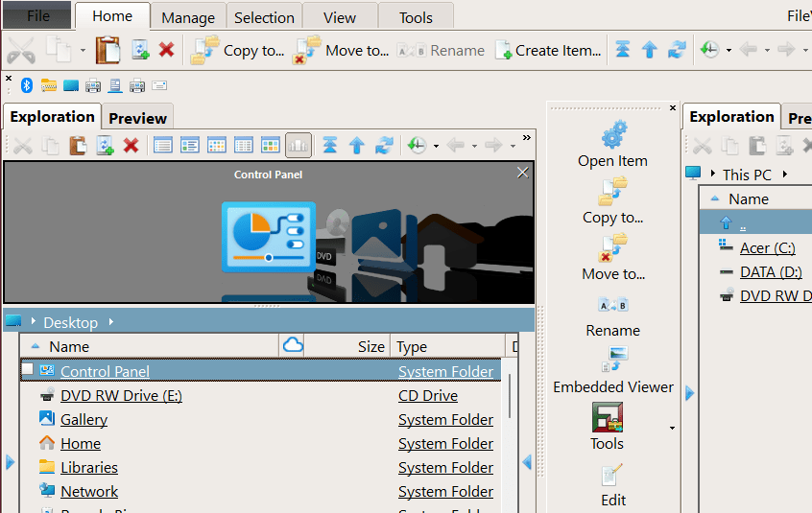Expand the Tools dropdown arrow in middle panel
The width and height of the screenshot is (812, 513).
click(672, 428)
